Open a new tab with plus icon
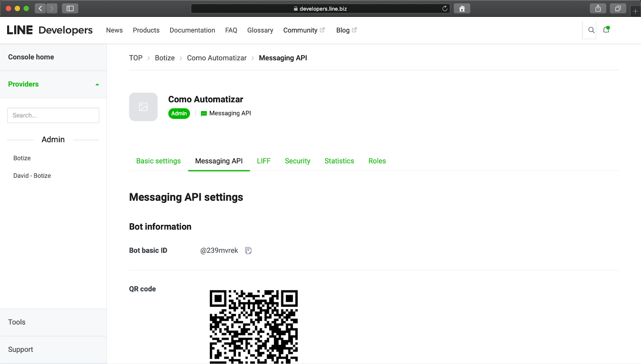 (x=635, y=11)
